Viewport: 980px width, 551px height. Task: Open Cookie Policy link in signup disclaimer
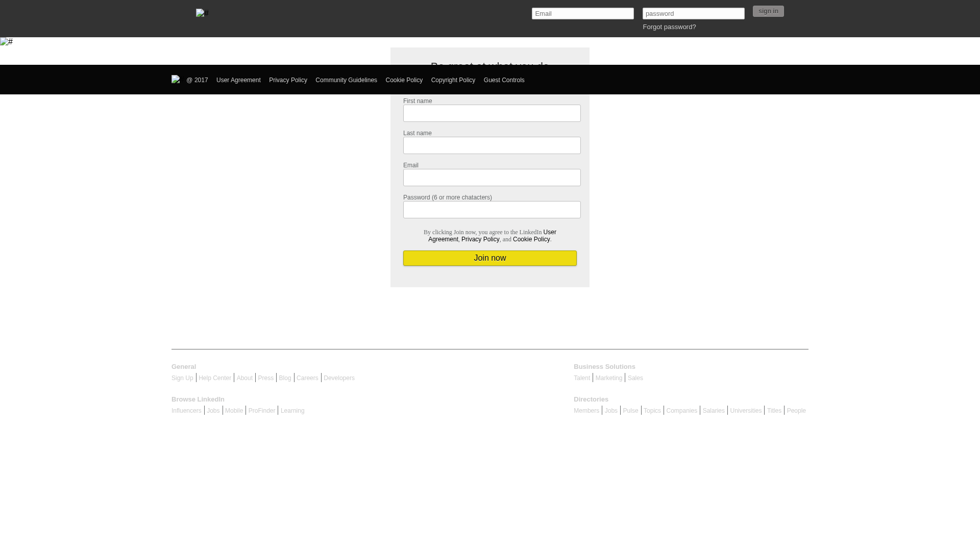[x=531, y=239]
